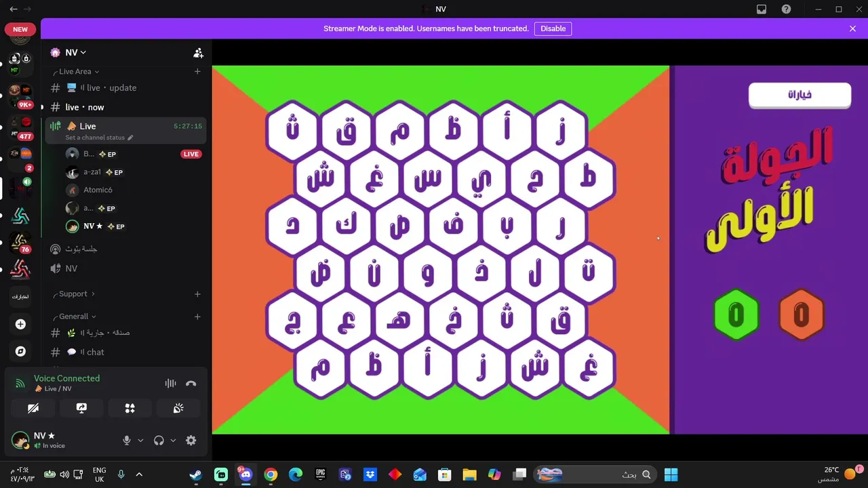Viewport: 868px width, 488px height.
Task: Open the Voice Connected status details
Action: click(66, 378)
